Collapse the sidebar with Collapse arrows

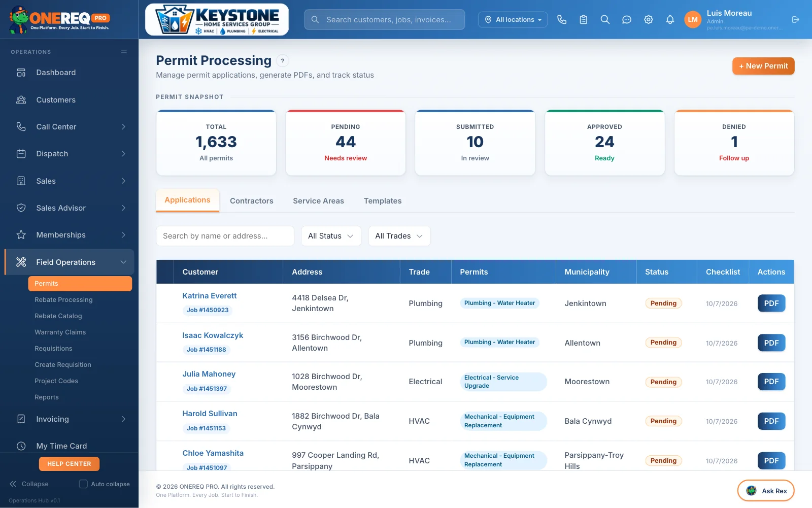pos(29,484)
